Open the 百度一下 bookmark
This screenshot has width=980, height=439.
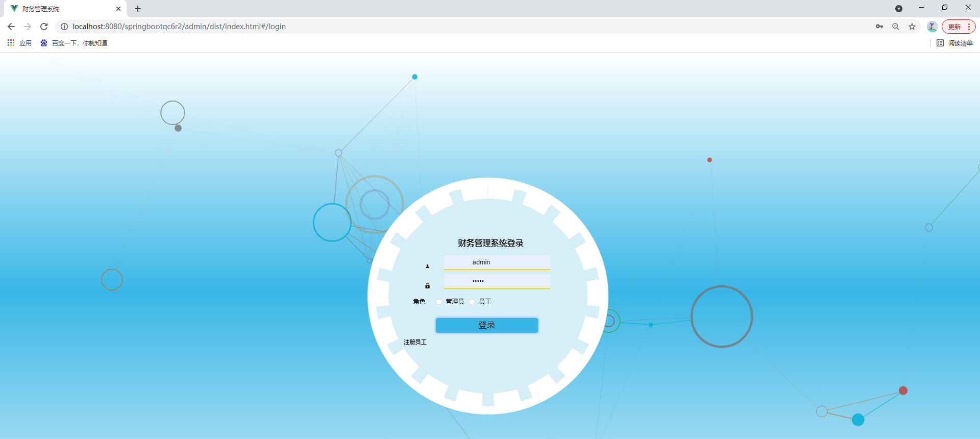point(74,43)
